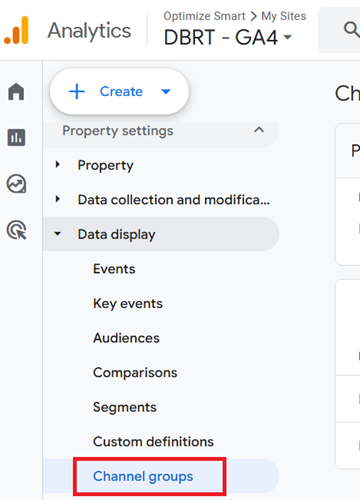Image resolution: width=360 pixels, height=500 pixels.
Task: Click the plus icon on Create button
Action: (77, 91)
